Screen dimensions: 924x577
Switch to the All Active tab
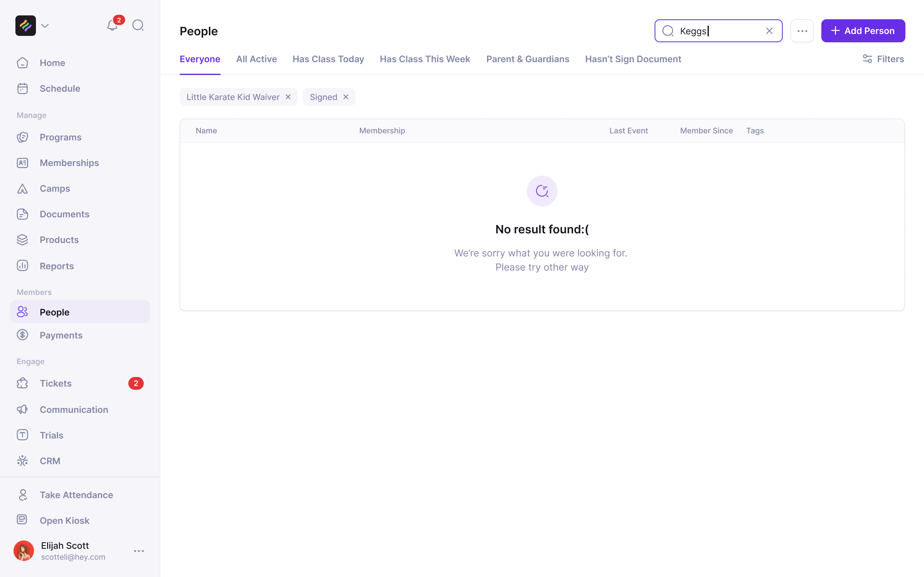coord(256,59)
